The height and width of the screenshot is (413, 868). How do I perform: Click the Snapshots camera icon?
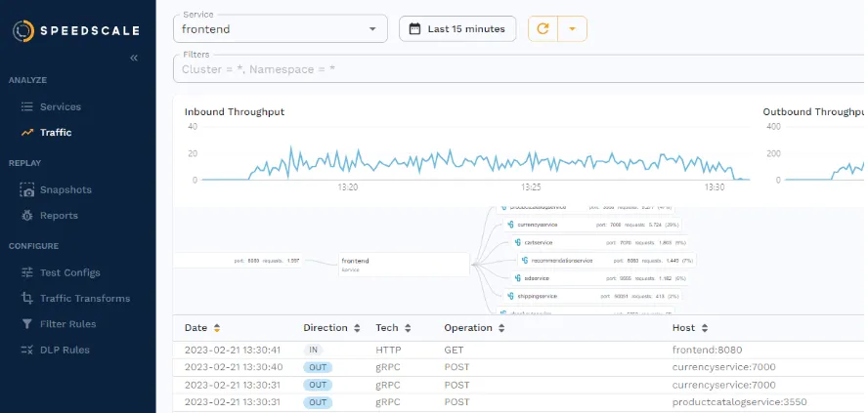[x=27, y=189]
